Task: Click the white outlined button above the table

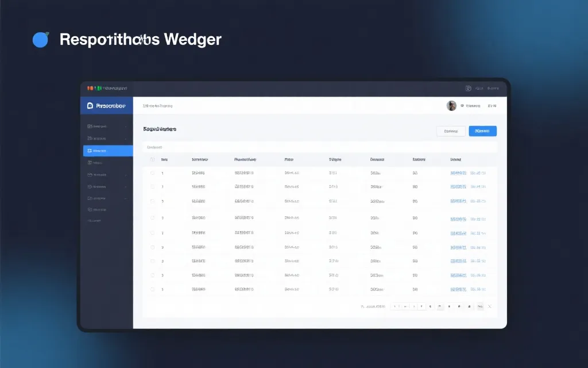Action: pyautogui.click(x=451, y=131)
